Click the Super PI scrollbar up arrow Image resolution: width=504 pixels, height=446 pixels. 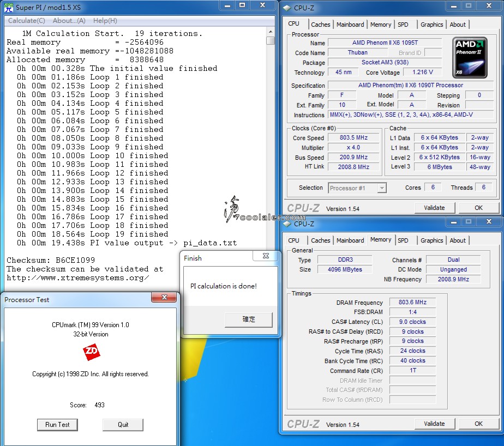[271, 32]
